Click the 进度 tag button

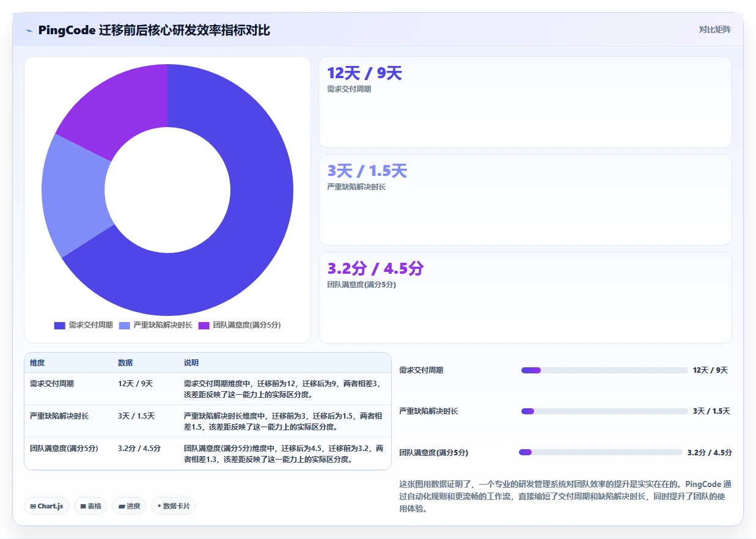pos(129,506)
